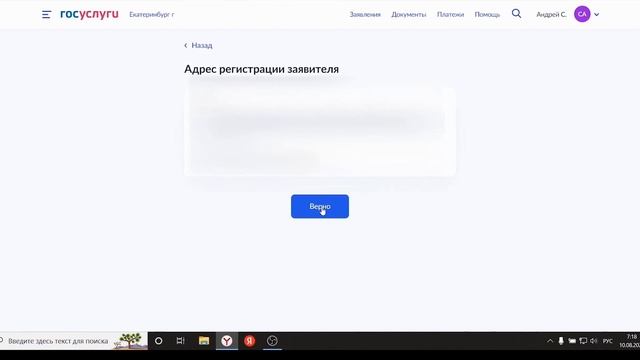640x360 pixels.
Task: Show hidden tray icons chevron
Action: 550,341
